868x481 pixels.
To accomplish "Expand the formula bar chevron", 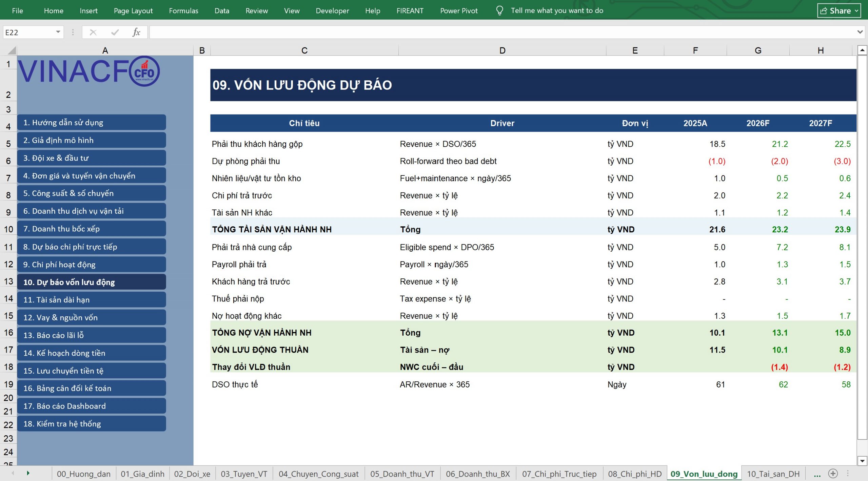I will [x=860, y=32].
